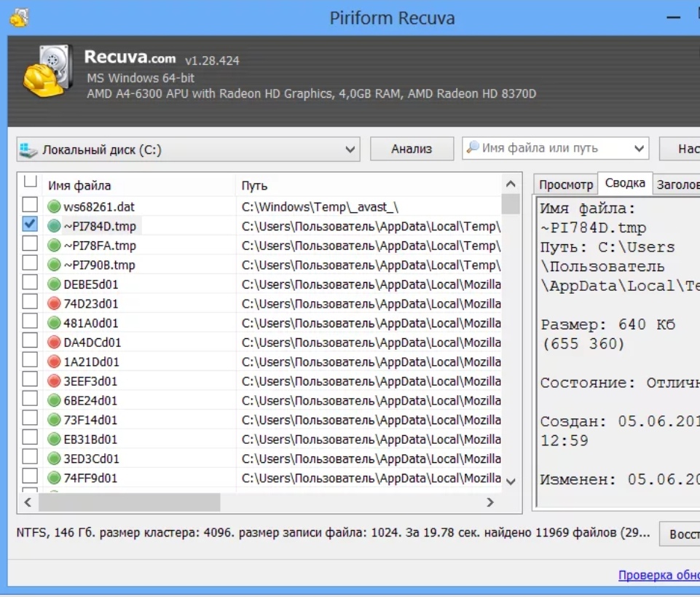Screen dimensions: 700x597
Task: Open the Заголовок tab
Action: [x=677, y=184]
